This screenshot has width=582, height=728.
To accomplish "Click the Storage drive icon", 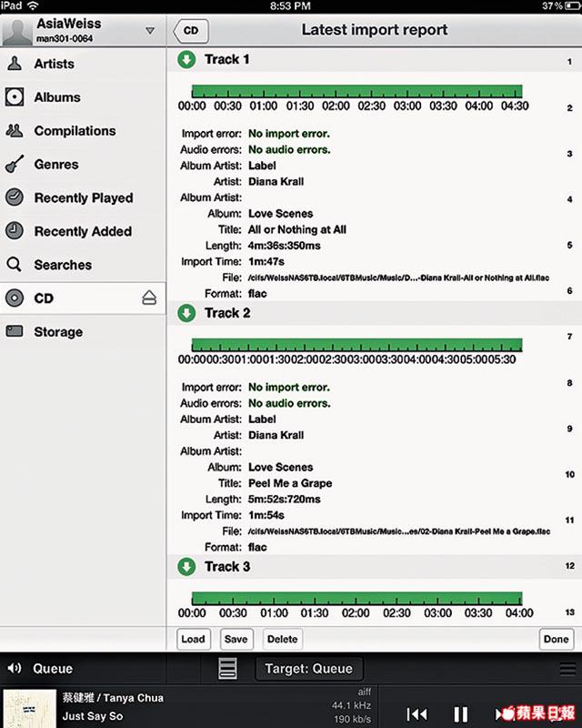I will point(15,331).
